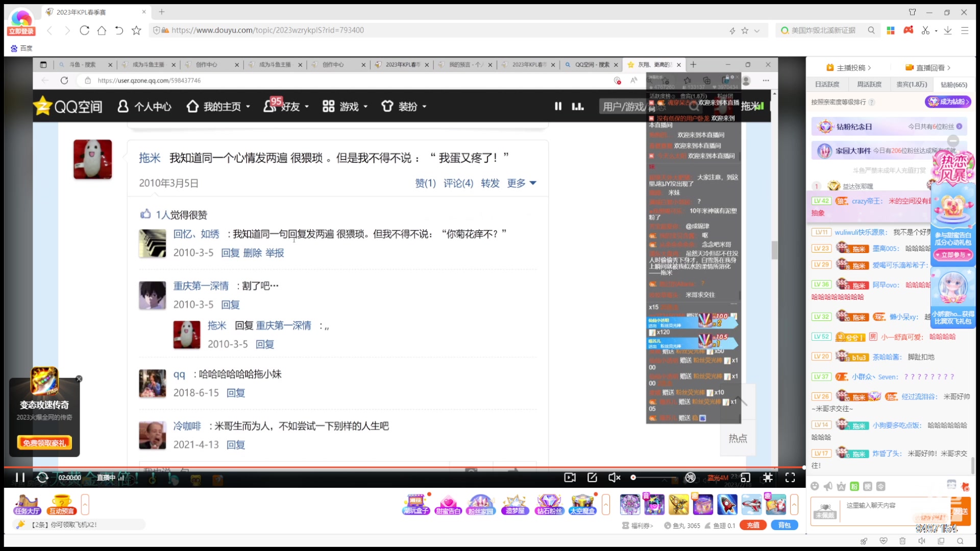The width and height of the screenshot is (980, 551).
Task: Open the 造梦屋 icon
Action: pyautogui.click(x=514, y=505)
